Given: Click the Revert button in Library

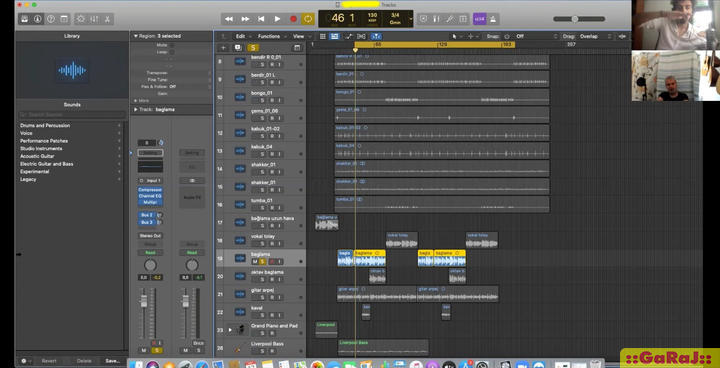Looking at the screenshot, I should click(49, 361).
